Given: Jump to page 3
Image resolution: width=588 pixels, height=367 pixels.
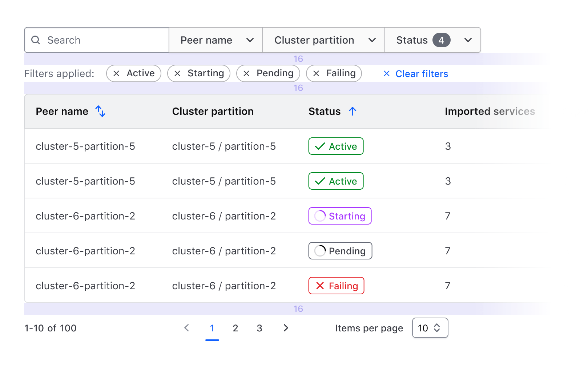Looking at the screenshot, I should point(259,328).
